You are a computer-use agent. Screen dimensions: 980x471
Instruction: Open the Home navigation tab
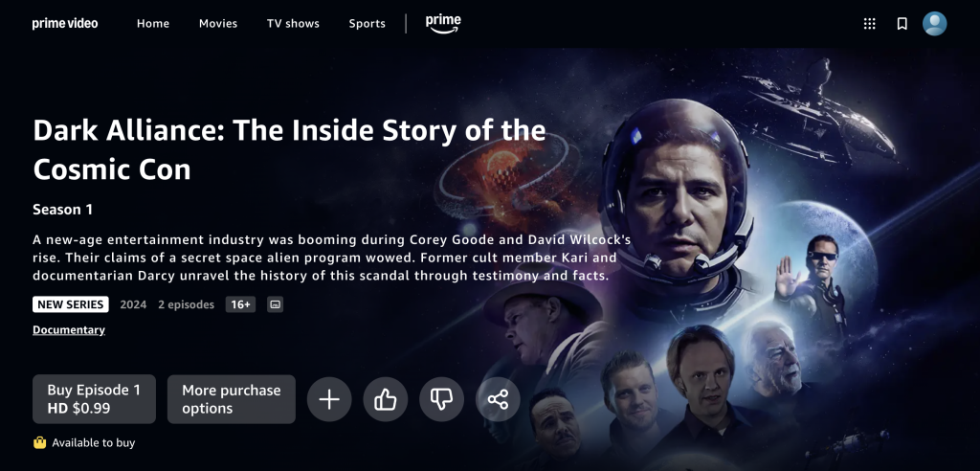(x=153, y=24)
